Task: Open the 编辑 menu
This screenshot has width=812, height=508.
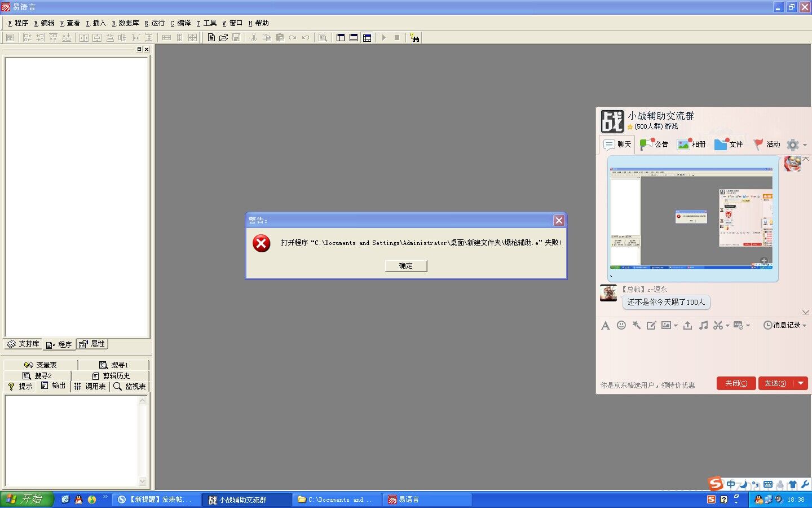Action: 44,23
